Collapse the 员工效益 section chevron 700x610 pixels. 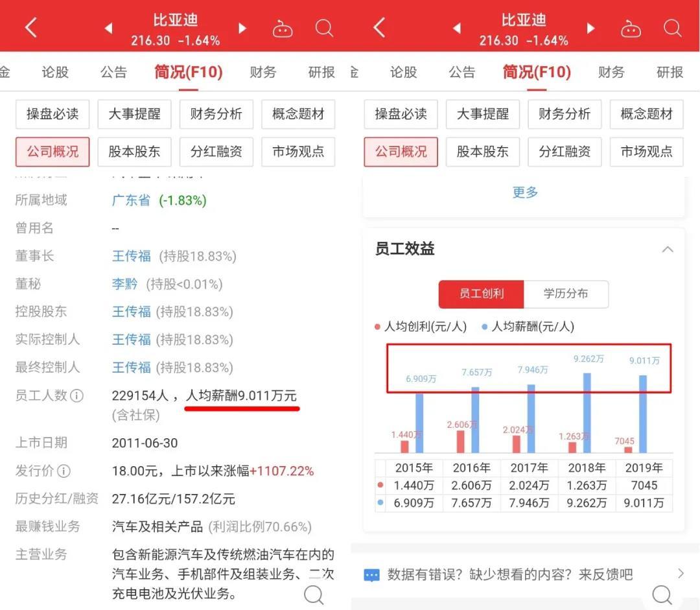[x=668, y=249]
